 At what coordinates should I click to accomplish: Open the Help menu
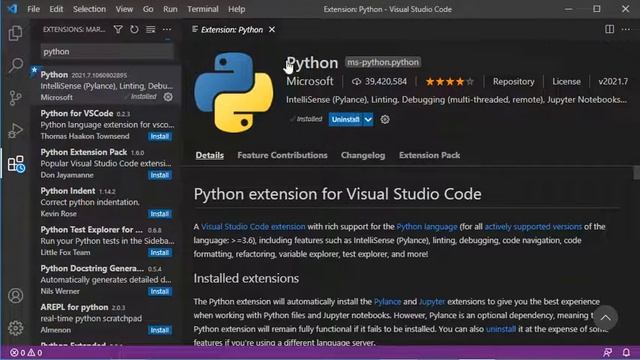point(236,9)
